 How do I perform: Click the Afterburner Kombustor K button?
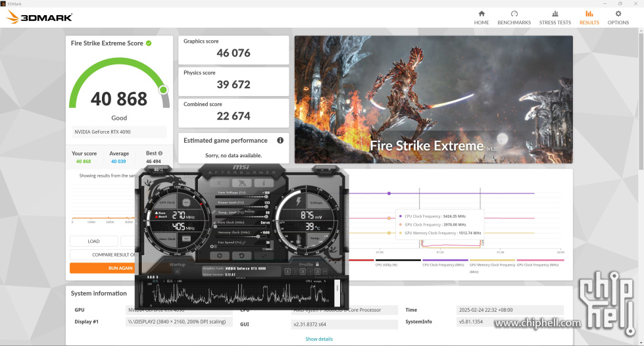point(219,183)
